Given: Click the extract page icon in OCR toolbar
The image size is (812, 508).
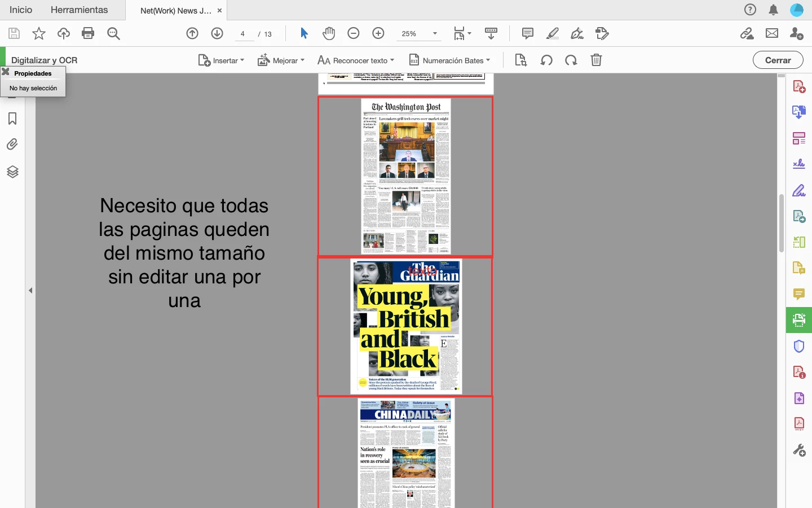Looking at the screenshot, I should [521, 60].
